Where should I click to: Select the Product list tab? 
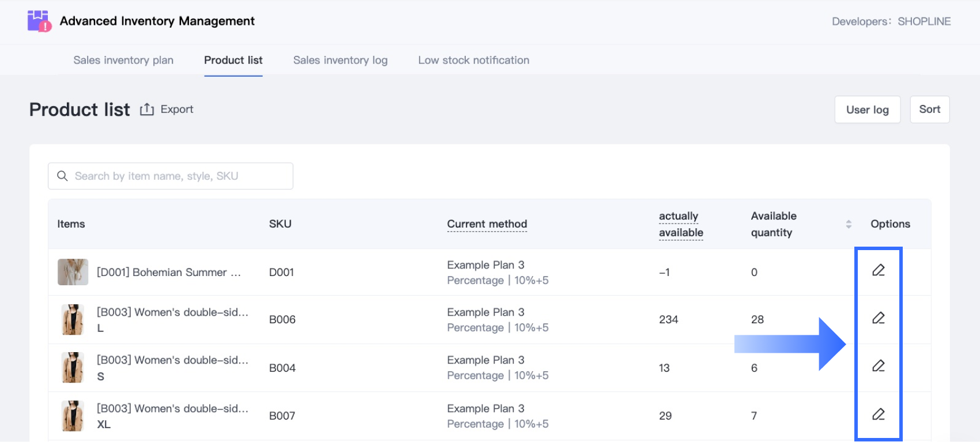coord(233,60)
